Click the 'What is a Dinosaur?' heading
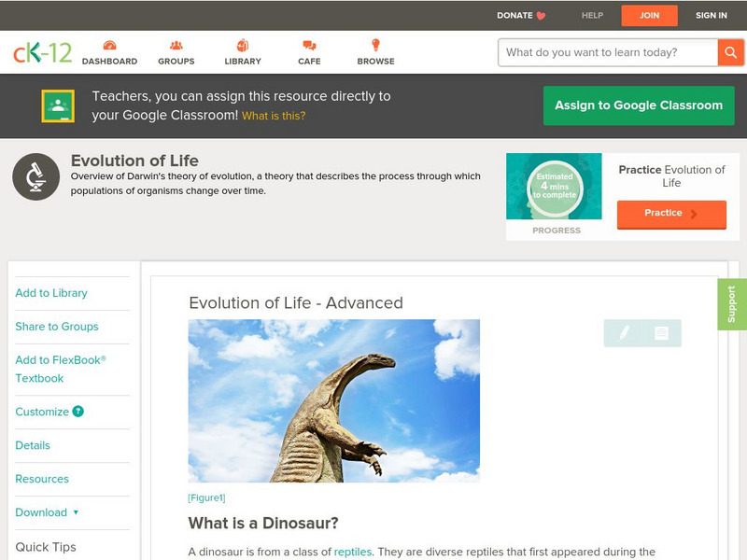This screenshot has height=560, width=747. 263,524
